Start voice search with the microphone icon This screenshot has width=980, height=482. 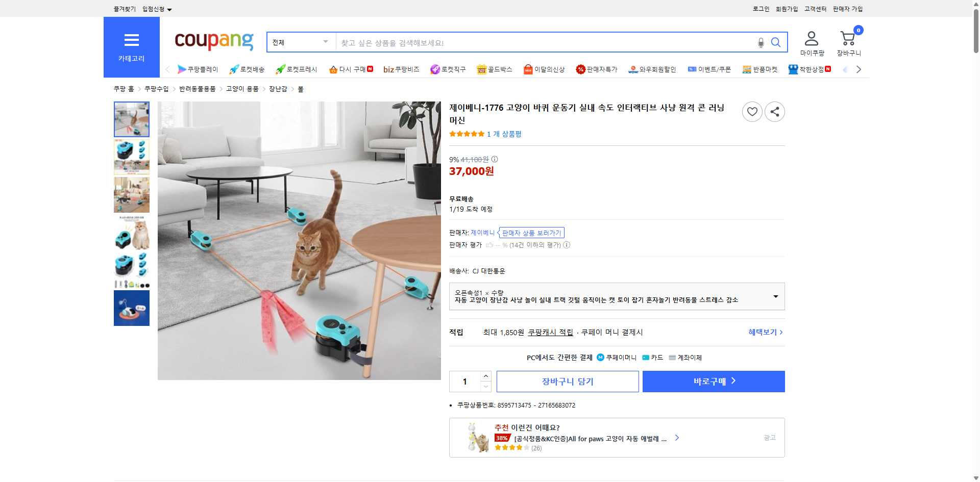tap(760, 43)
